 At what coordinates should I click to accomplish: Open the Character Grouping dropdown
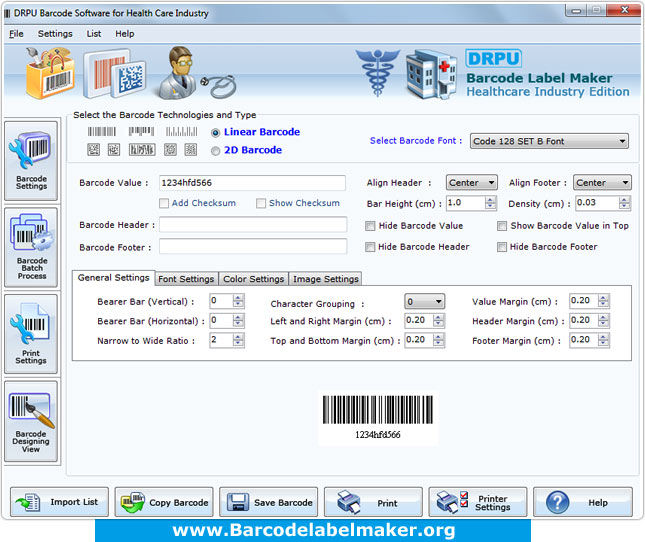(425, 302)
